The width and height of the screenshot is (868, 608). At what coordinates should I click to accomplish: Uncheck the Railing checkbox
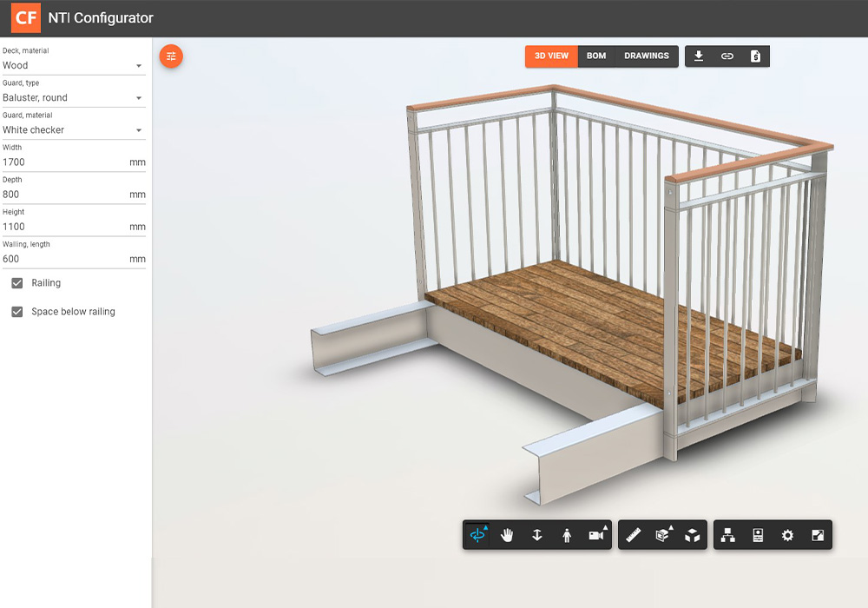click(x=17, y=283)
